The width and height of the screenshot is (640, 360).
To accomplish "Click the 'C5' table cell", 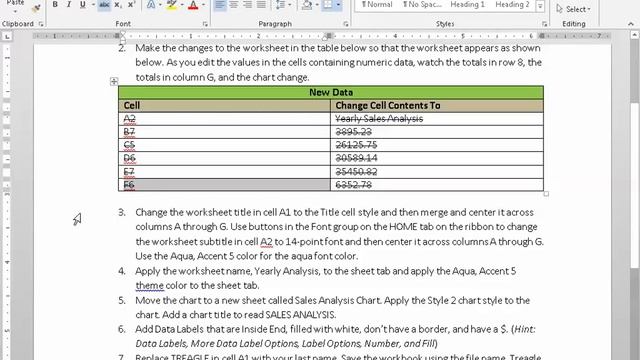I will tap(224, 145).
